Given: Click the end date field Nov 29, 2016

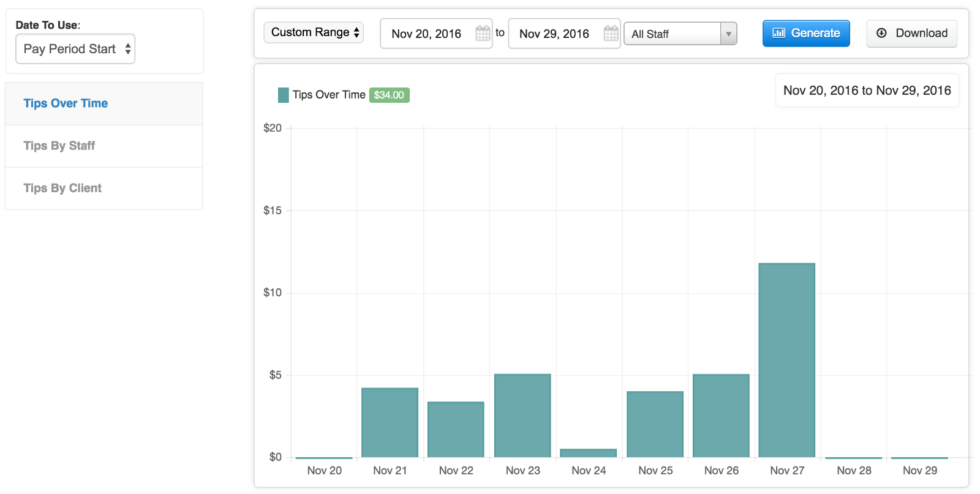Looking at the screenshot, I should point(564,34).
